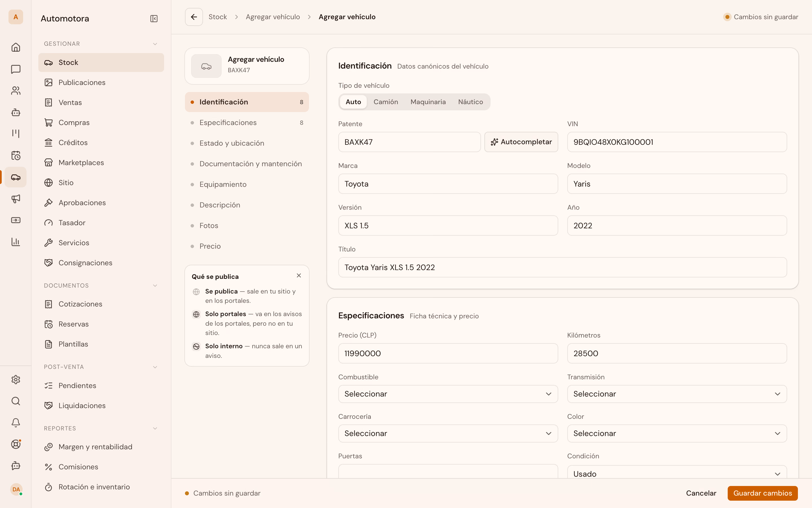Click Guardar cambios

point(762,493)
